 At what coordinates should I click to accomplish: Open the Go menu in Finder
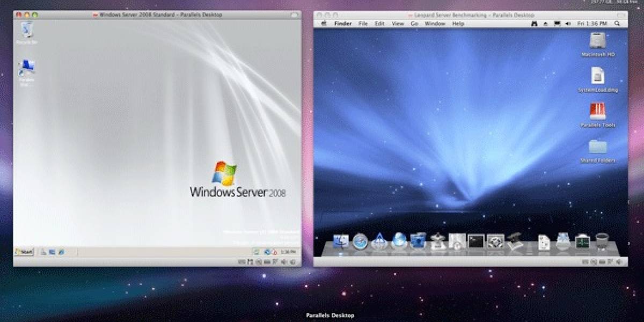(x=414, y=24)
